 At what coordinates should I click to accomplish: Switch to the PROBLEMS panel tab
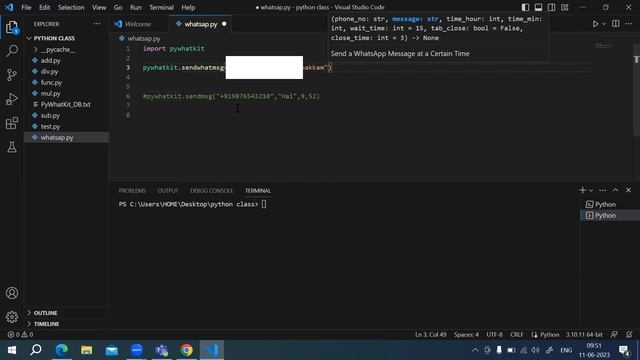(x=132, y=191)
